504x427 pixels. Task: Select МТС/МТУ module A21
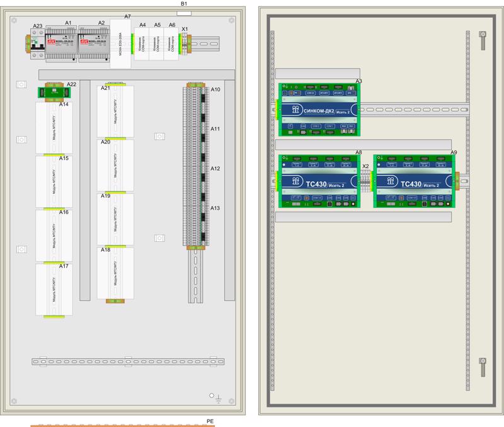(116, 111)
